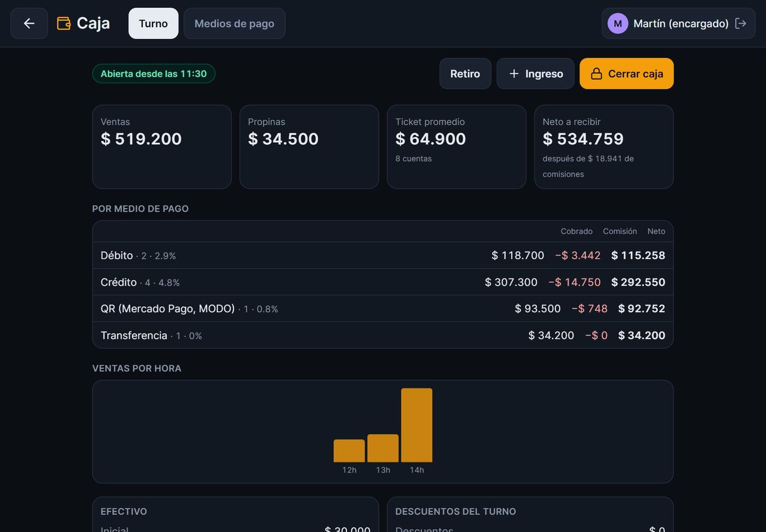Click the 14h sales bar
Viewport: 766px width, 532px height.
pos(417,425)
